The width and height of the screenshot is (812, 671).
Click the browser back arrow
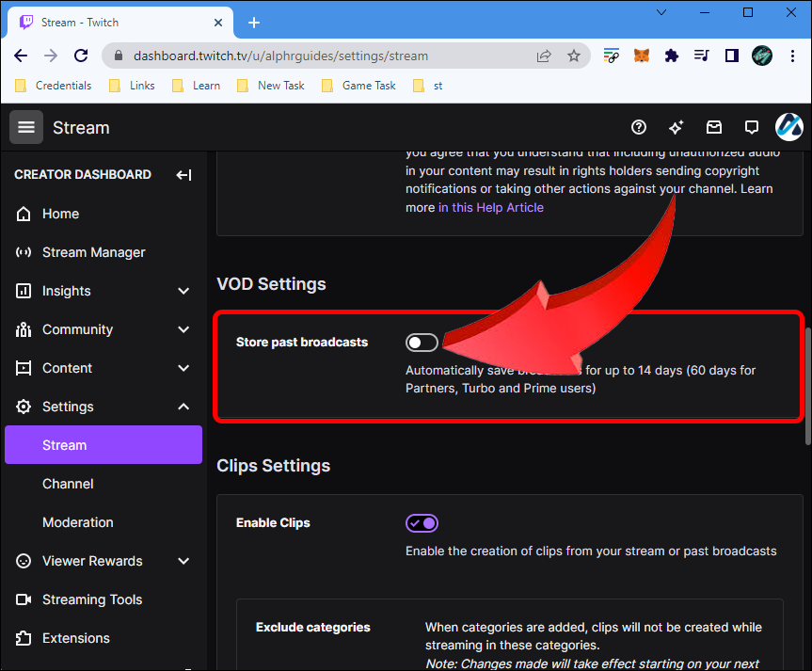[21, 56]
